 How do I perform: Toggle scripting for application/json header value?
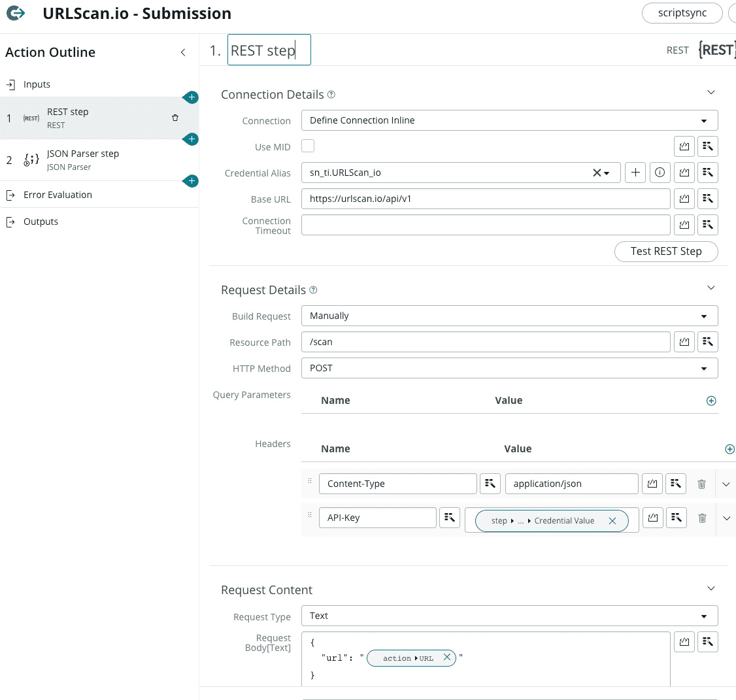pos(652,484)
